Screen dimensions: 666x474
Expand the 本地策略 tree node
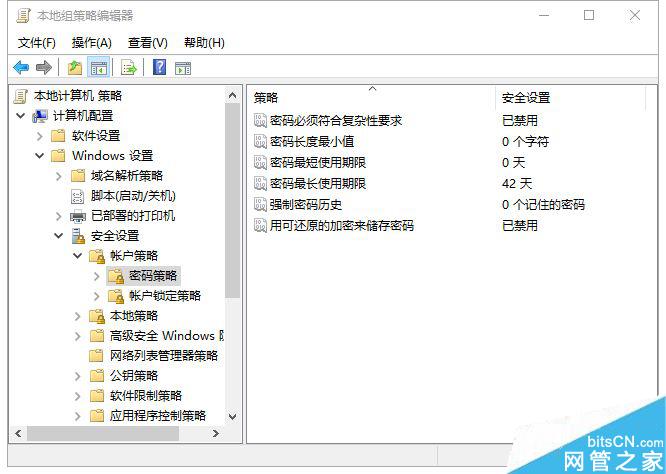77,316
